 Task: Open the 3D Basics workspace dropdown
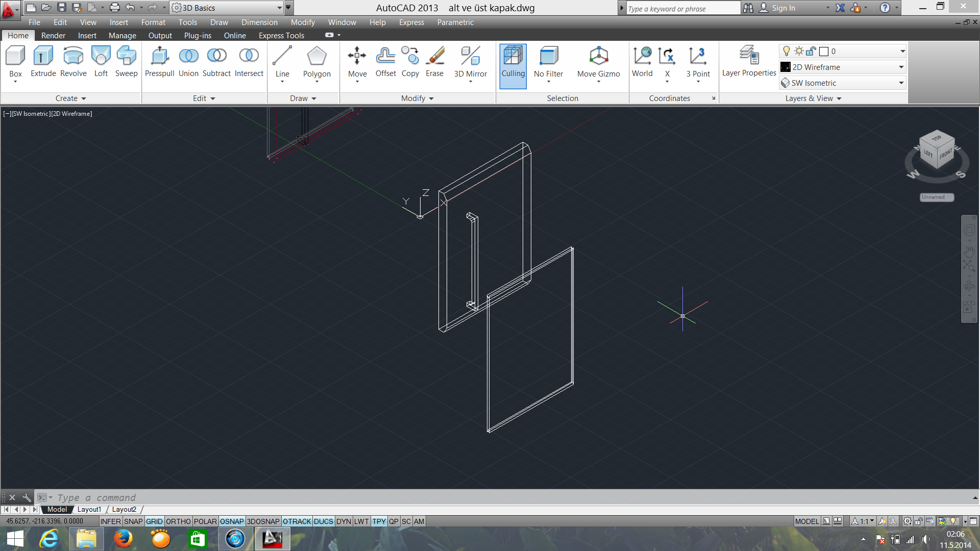point(279,8)
